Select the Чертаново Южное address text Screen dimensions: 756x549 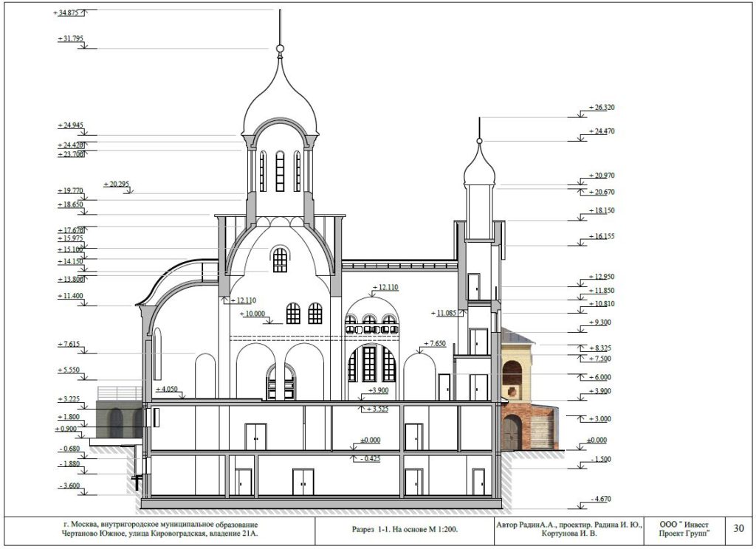[x=162, y=534]
